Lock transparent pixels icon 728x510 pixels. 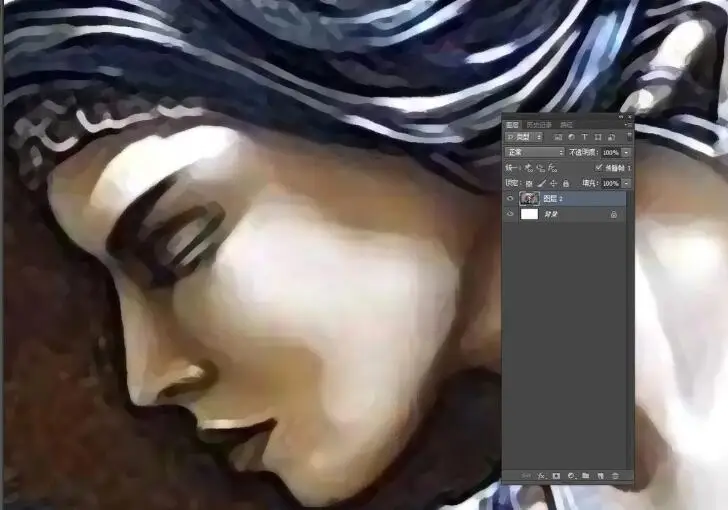529,183
